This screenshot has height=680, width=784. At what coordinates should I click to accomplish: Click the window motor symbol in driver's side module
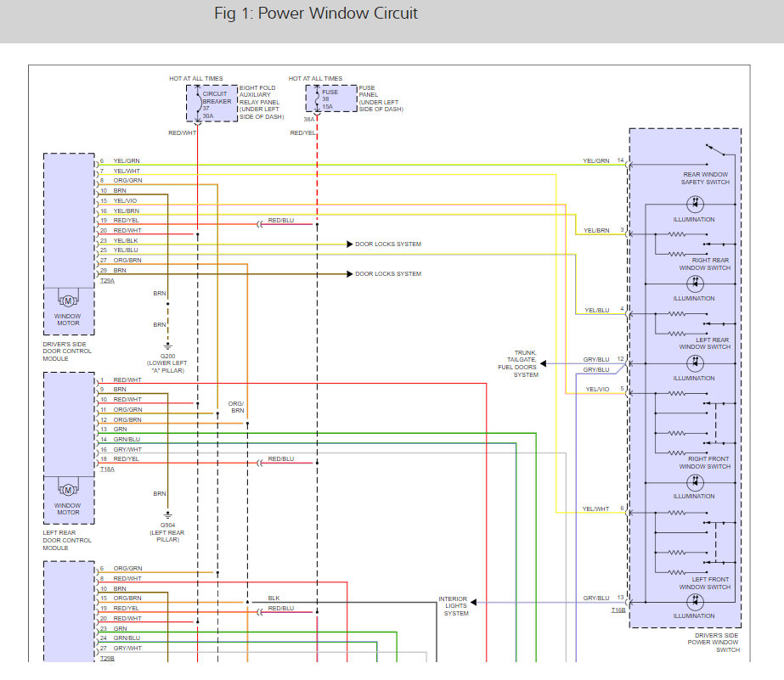click(x=68, y=301)
